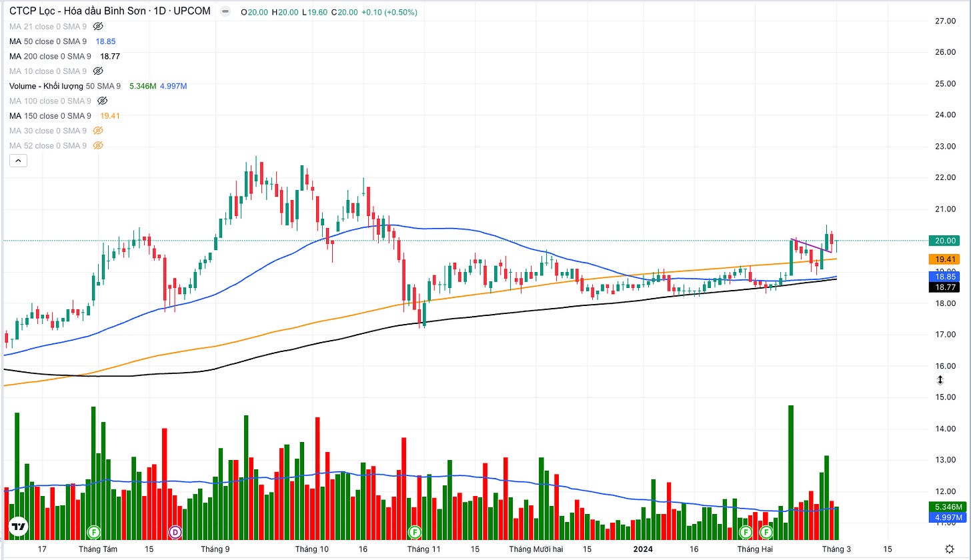
Task: Click the 18.77 value in MA 200 legend
Action: click(x=110, y=57)
